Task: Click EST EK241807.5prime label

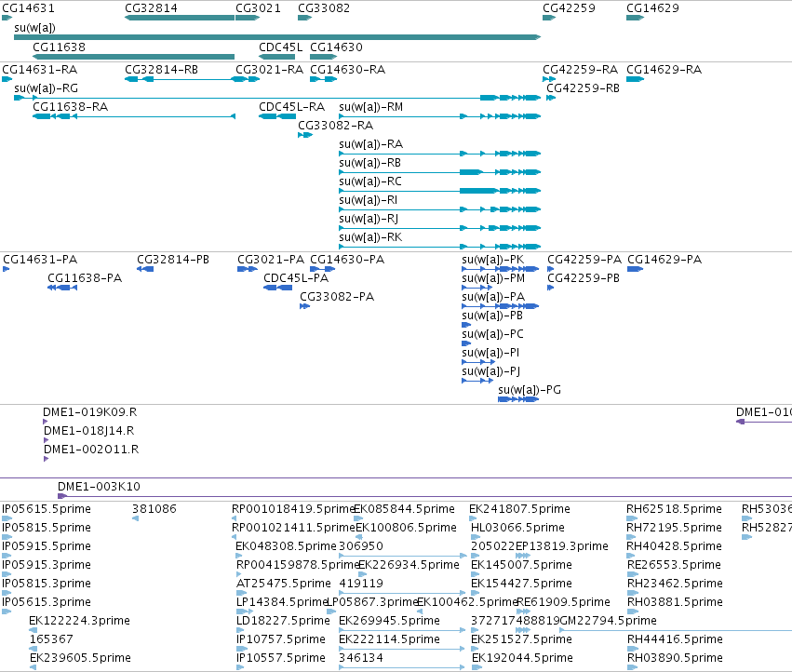Action: [519, 509]
